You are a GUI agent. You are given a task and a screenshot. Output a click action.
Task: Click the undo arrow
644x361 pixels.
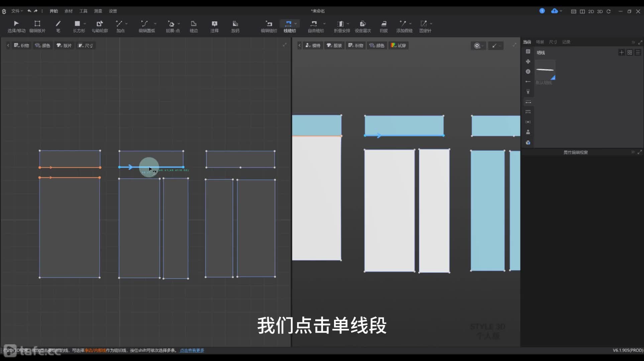29,11
